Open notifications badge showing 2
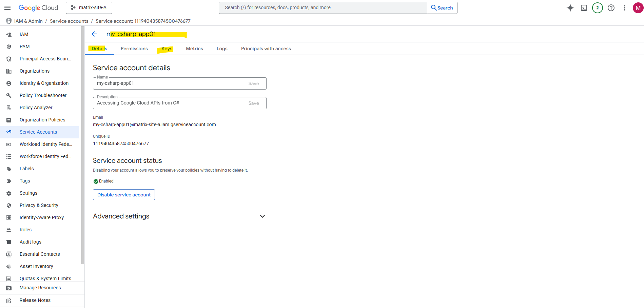644x308 pixels. pyautogui.click(x=597, y=8)
